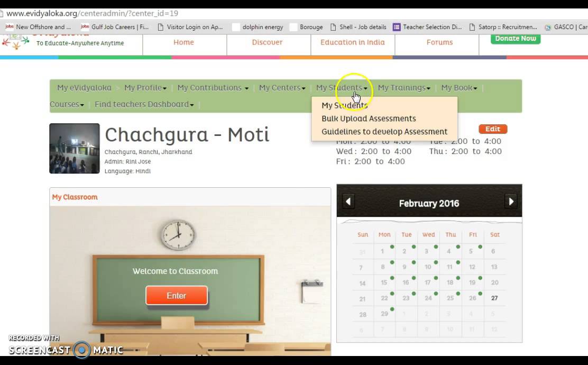
Task: Open the Forums tab
Action: 439,42
